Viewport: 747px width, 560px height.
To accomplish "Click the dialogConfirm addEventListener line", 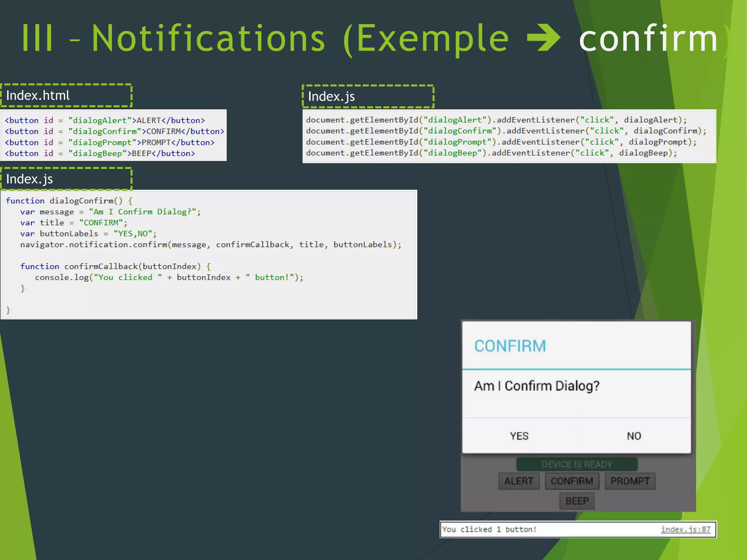I will point(506,131).
